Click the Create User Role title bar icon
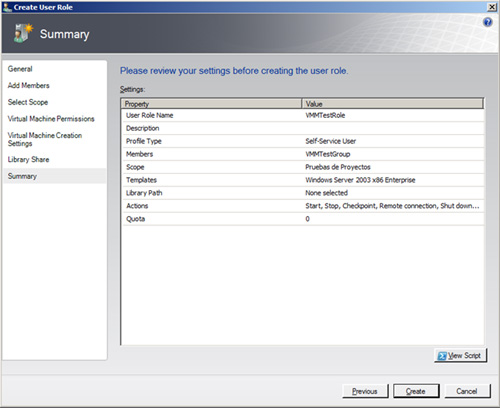500x408 pixels. [7, 7]
